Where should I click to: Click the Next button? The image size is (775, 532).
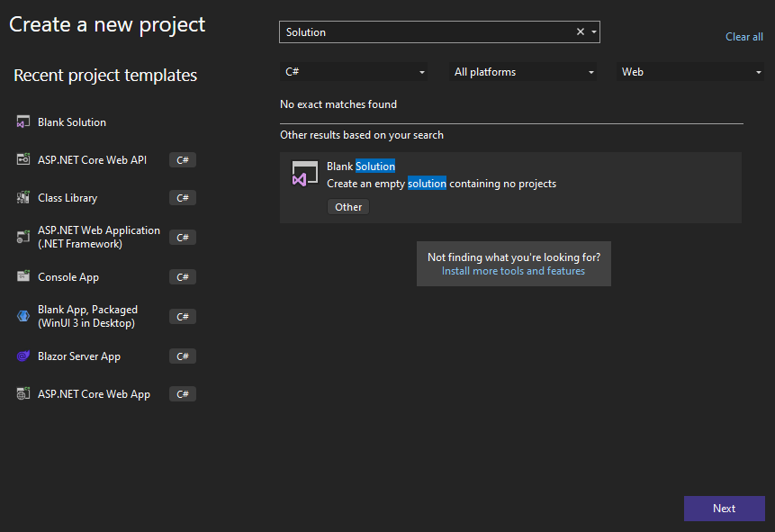coord(724,509)
